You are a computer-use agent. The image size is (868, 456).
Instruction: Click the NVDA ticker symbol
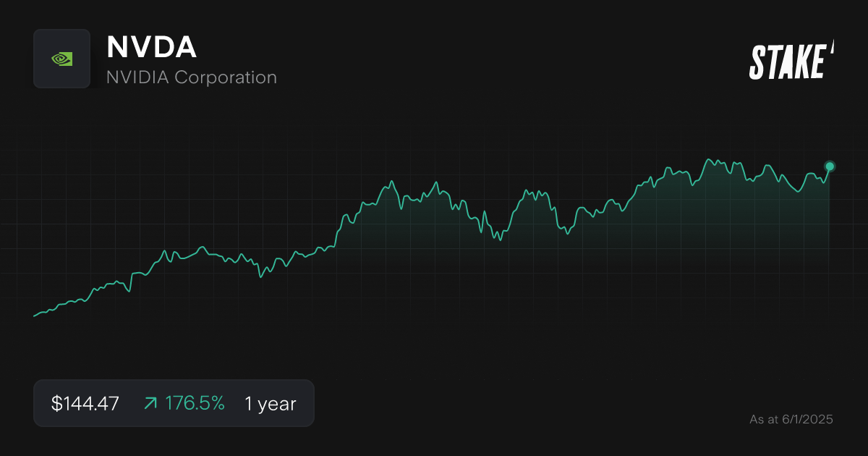click(x=152, y=46)
